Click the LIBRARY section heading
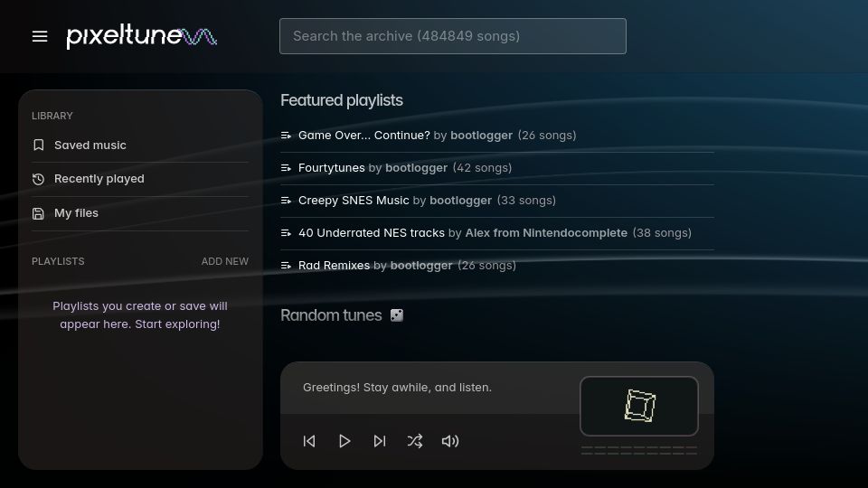Screen dimensions: 868x488 52,116
